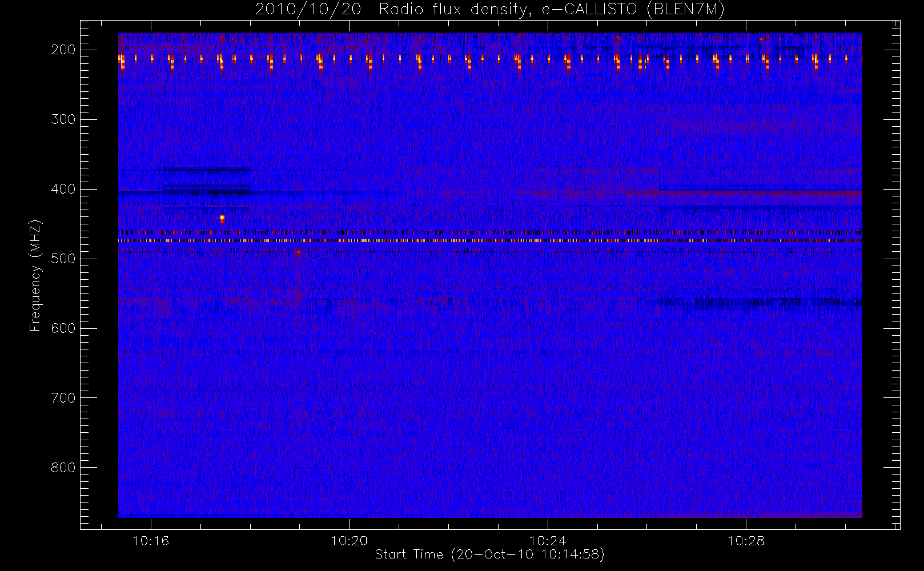924x571 pixels.
Task: Click the 400 frequency tick label
Action: click(x=63, y=189)
